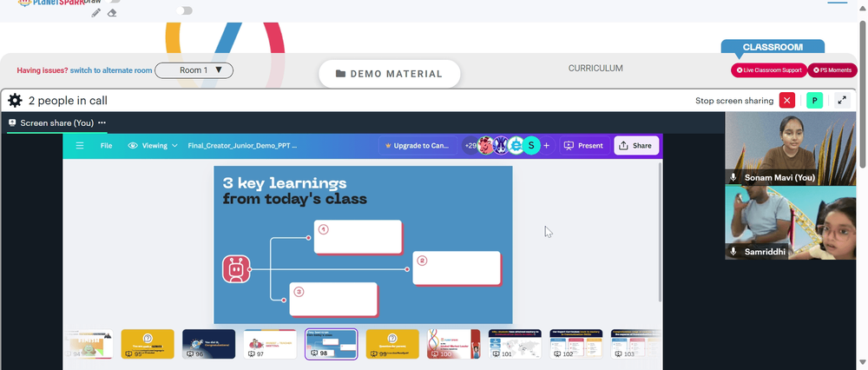Select the eraser tool
868x370 pixels.
[x=112, y=13]
